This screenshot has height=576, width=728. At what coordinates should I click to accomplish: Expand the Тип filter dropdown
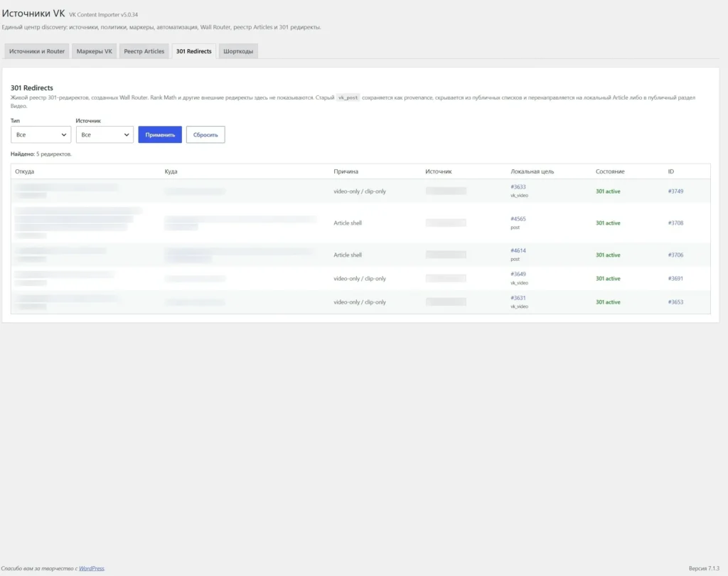tap(41, 134)
